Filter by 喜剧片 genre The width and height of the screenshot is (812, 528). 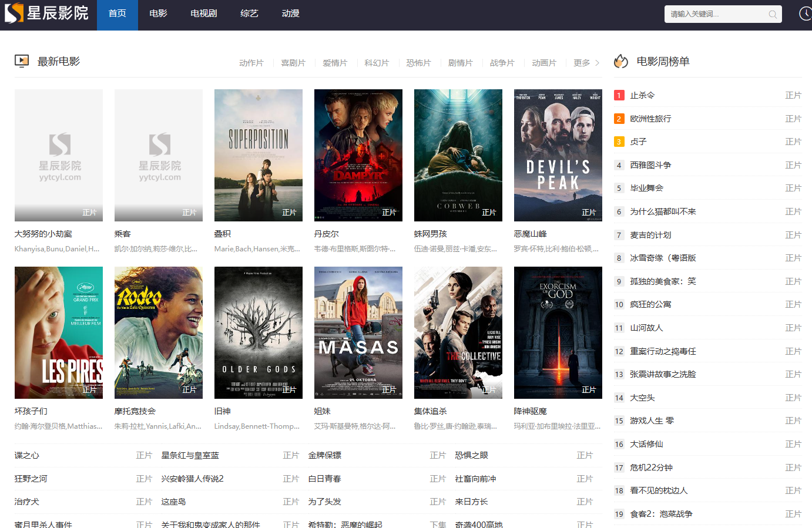pos(293,63)
